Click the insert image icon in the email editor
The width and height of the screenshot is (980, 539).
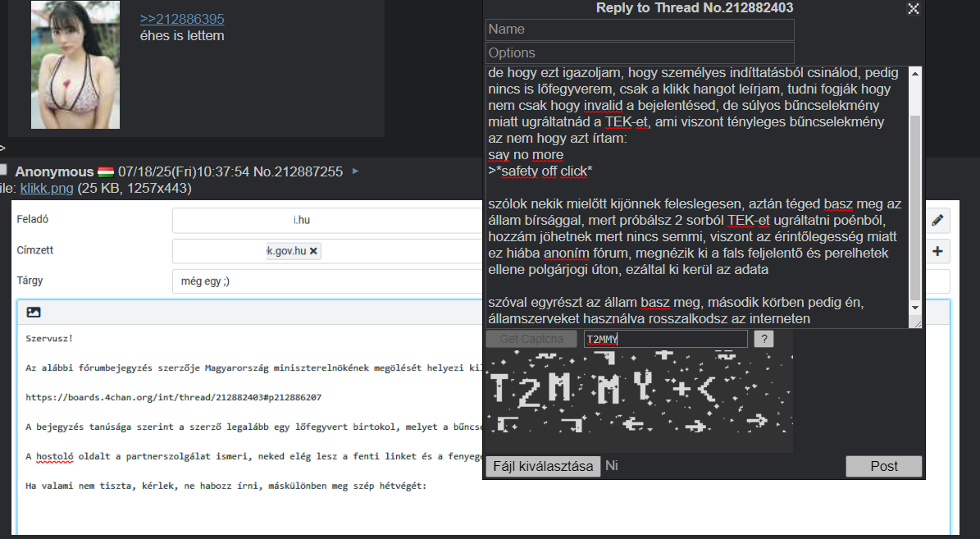34,312
